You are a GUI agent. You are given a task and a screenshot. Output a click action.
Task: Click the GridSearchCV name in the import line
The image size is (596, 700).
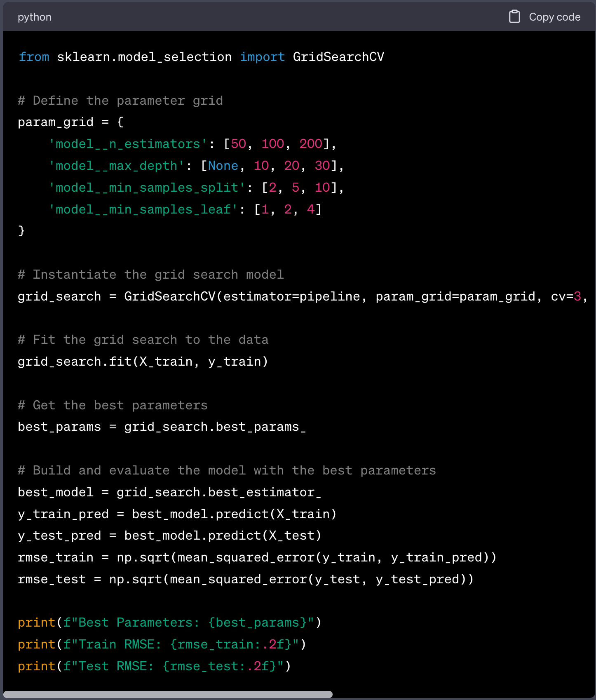click(x=338, y=57)
